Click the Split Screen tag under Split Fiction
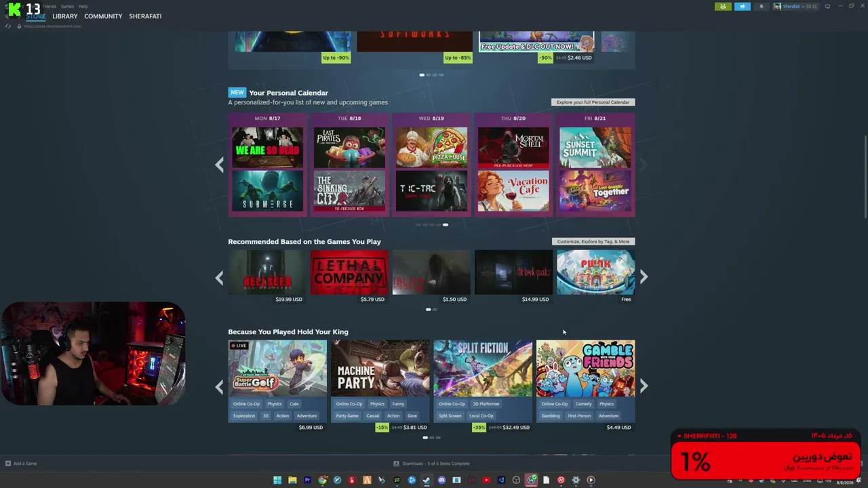 pyautogui.click(x=450, y=415)
